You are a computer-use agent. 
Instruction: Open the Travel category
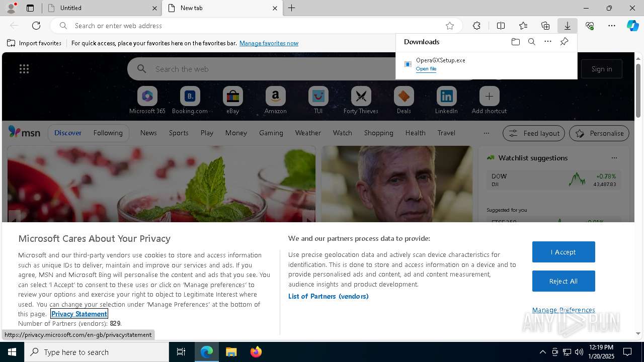[446, 133]
